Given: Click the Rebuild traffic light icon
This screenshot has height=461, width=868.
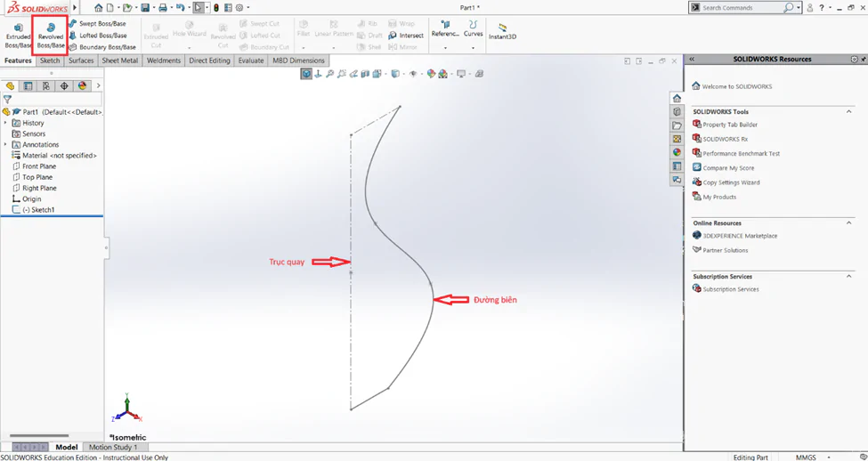Looking at the screenshot, I should coord(216,8).
